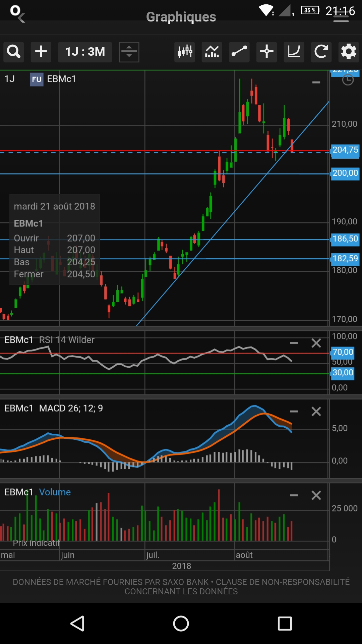Open the 1J : 3M period selector
Screen dimensions: 362x644
85,52
